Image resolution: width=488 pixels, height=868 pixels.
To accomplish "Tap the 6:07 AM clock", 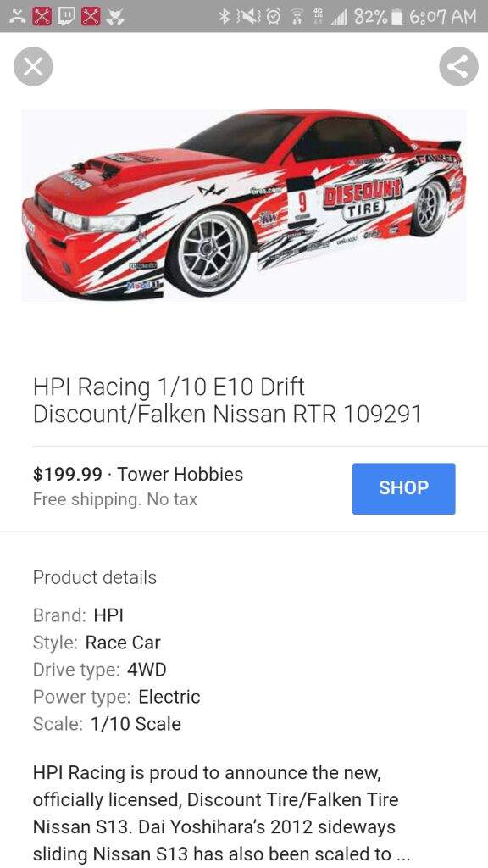I will [x=443, y=17].
